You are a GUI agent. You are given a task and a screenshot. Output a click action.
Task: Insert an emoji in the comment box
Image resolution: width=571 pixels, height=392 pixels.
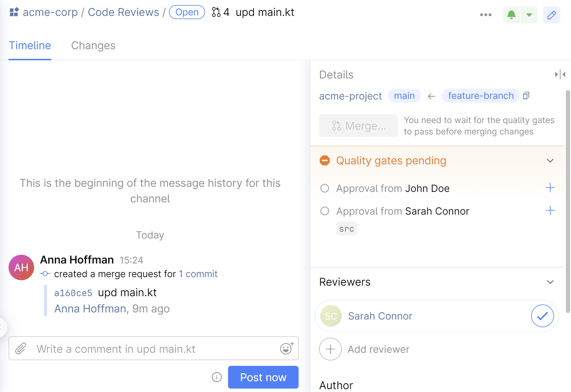286,349
